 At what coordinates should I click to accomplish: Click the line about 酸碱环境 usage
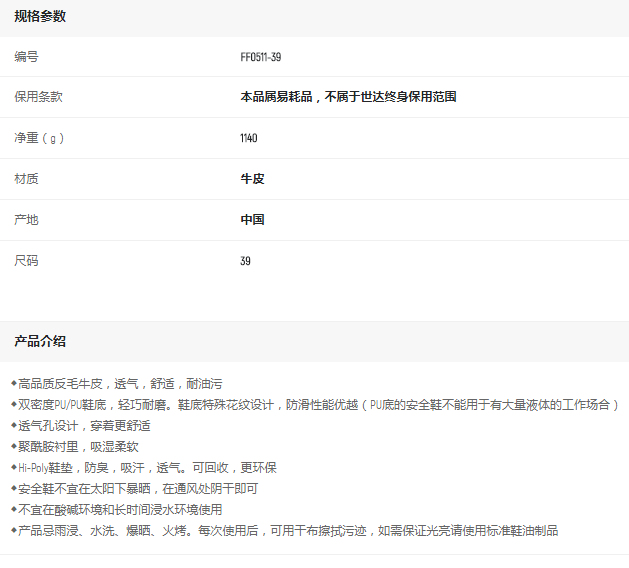120,509
